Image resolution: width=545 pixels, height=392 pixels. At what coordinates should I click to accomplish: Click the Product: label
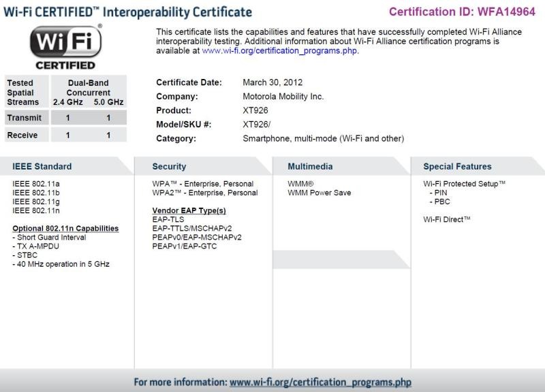click(x=174, y=110)
